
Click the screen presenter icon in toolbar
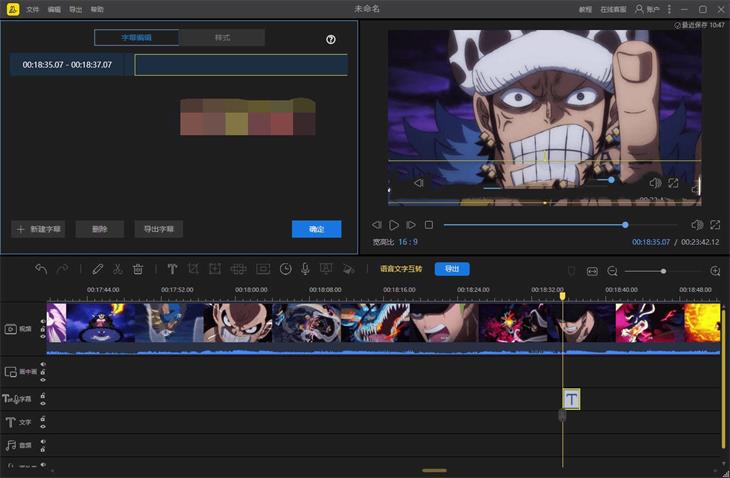(326, 269)
